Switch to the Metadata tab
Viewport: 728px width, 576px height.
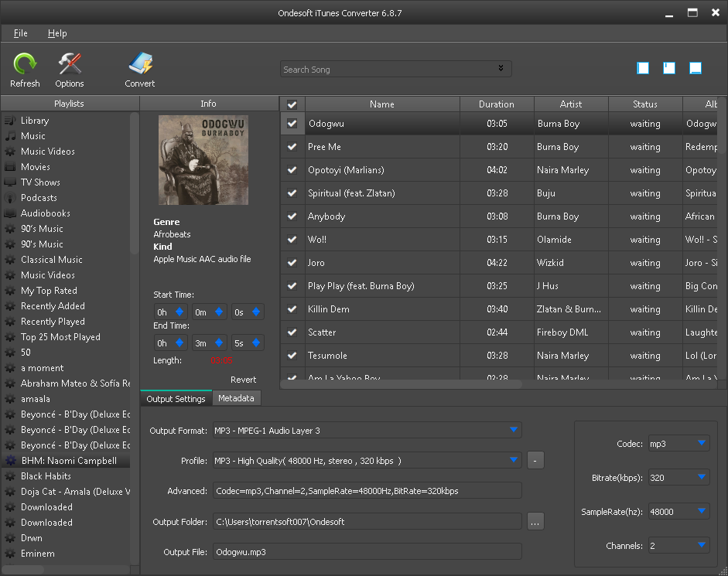point(236,398)
